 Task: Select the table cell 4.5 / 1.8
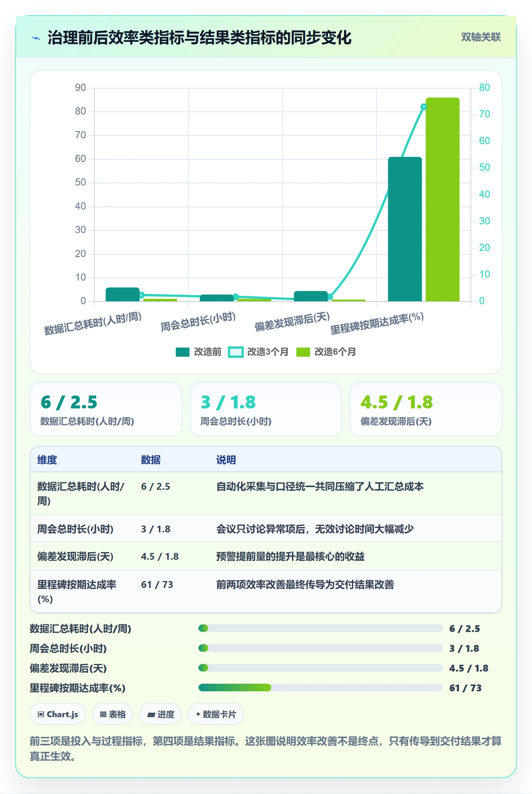click(160, 557)
